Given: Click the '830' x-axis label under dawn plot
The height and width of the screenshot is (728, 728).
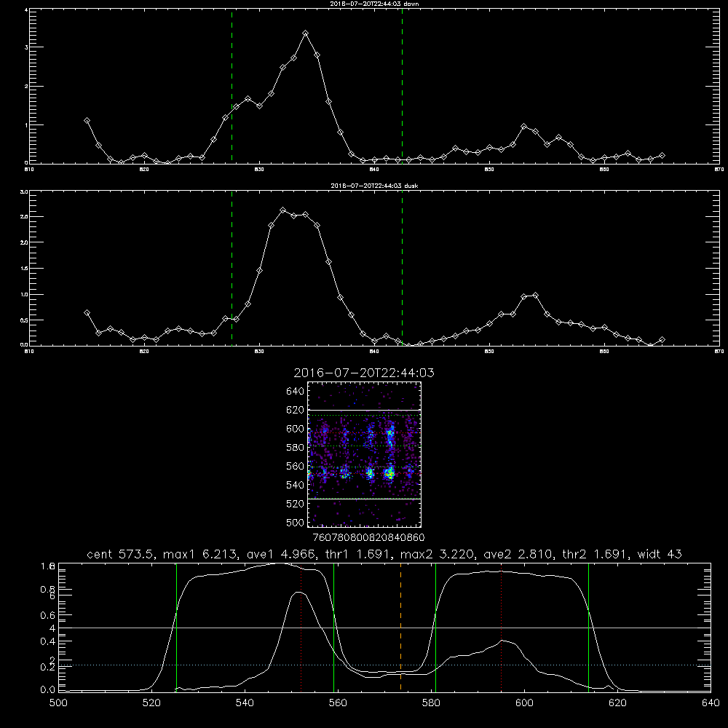Looking at the screenshot, I should (259, 170).
